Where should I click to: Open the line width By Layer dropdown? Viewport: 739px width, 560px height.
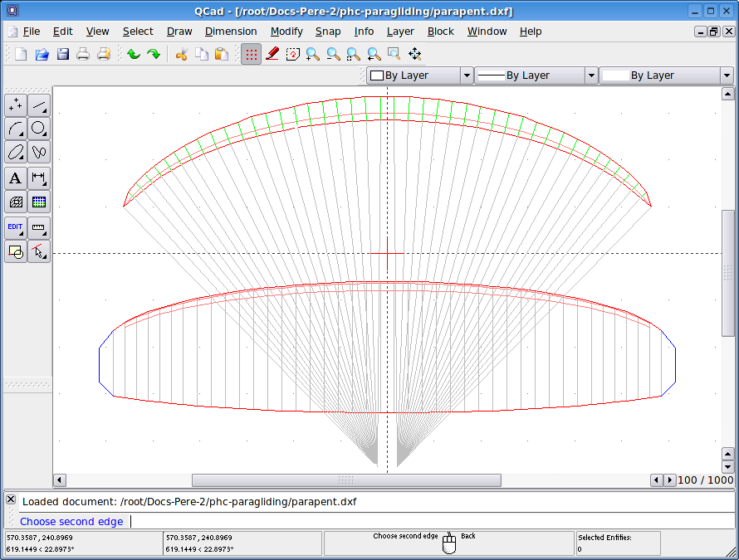click(x=536, y=75)
